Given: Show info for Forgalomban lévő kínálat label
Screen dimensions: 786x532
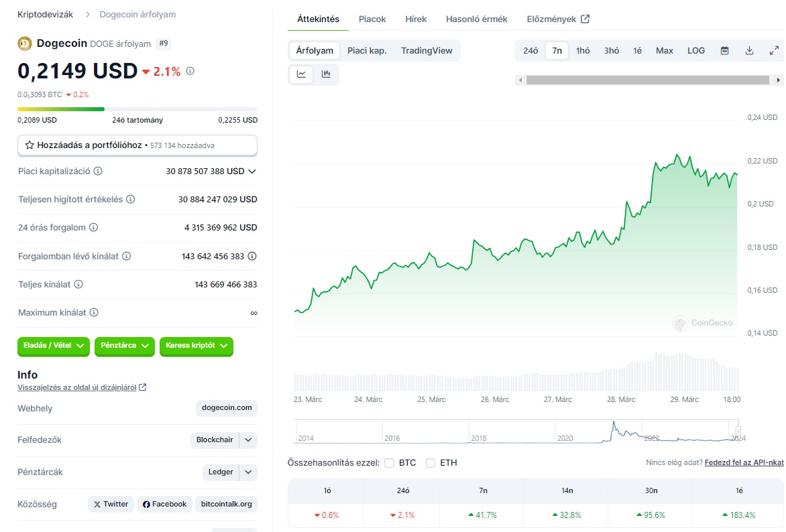Looking at the screenshot, I should point(127,257).
